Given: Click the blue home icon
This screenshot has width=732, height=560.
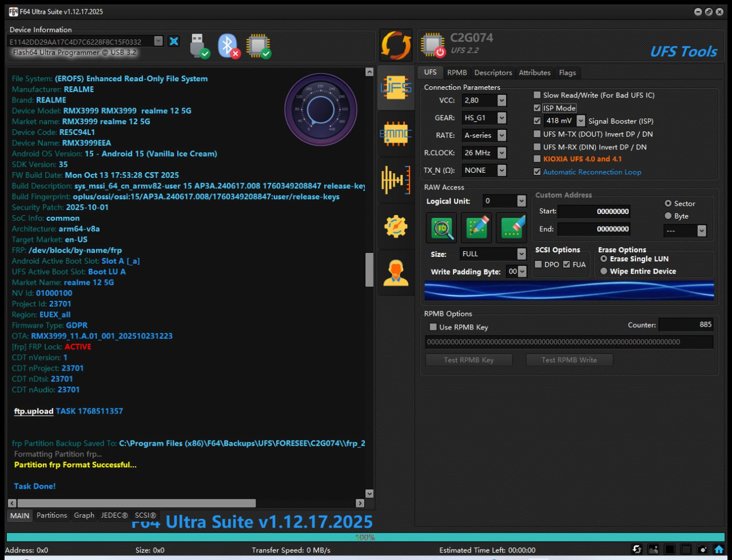Looking at the screenshot, I should pos(719,549).
